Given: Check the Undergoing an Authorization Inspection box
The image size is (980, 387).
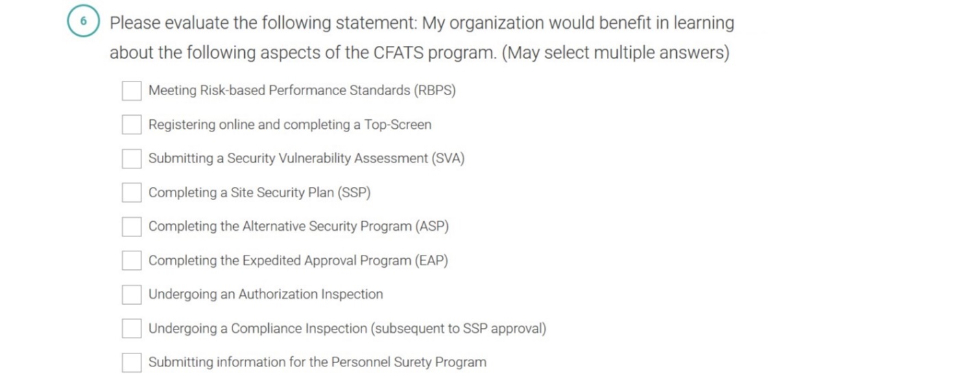Looking at the screenshot, I should 132,295.
